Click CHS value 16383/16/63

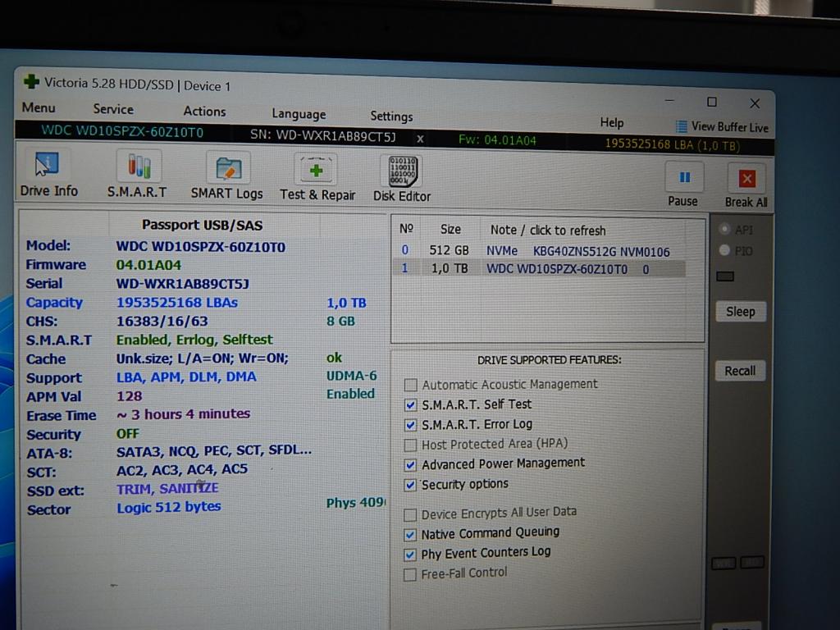(162, 322)
